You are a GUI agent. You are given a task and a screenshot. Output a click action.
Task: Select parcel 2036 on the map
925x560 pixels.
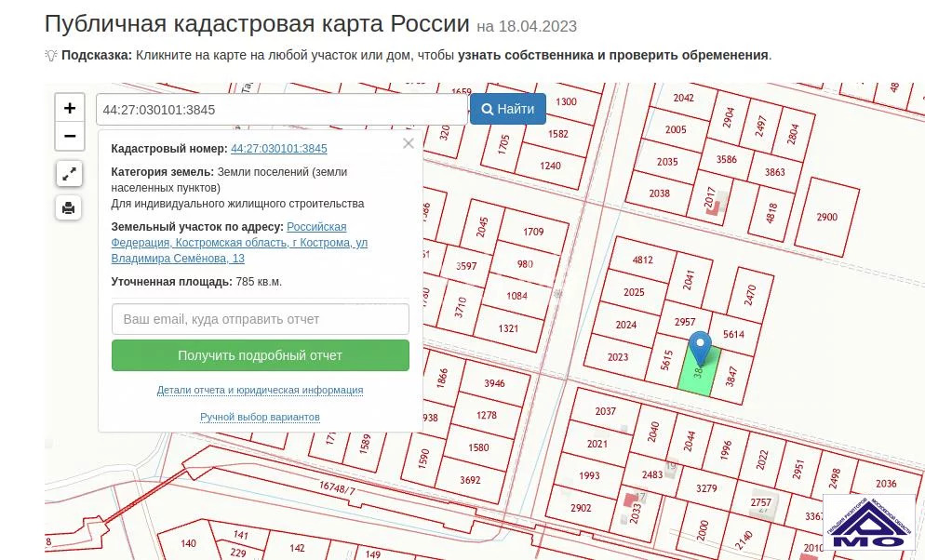[886, 484]
